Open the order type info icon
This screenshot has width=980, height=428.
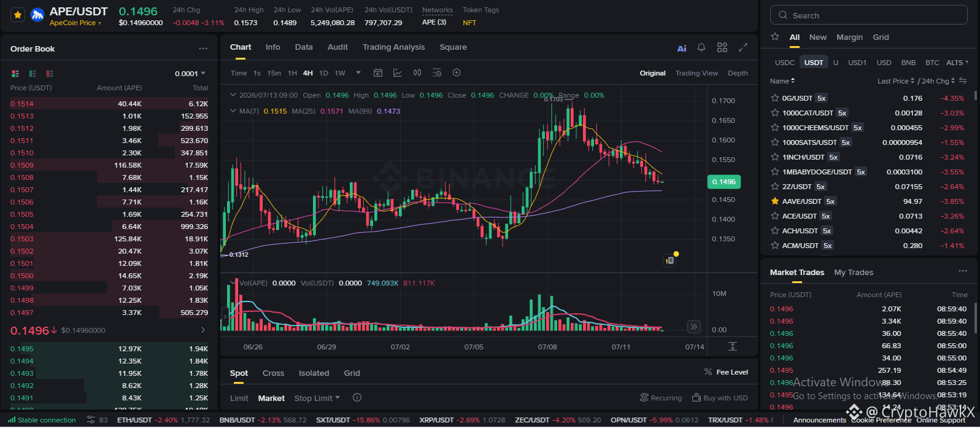coord(357,398)
